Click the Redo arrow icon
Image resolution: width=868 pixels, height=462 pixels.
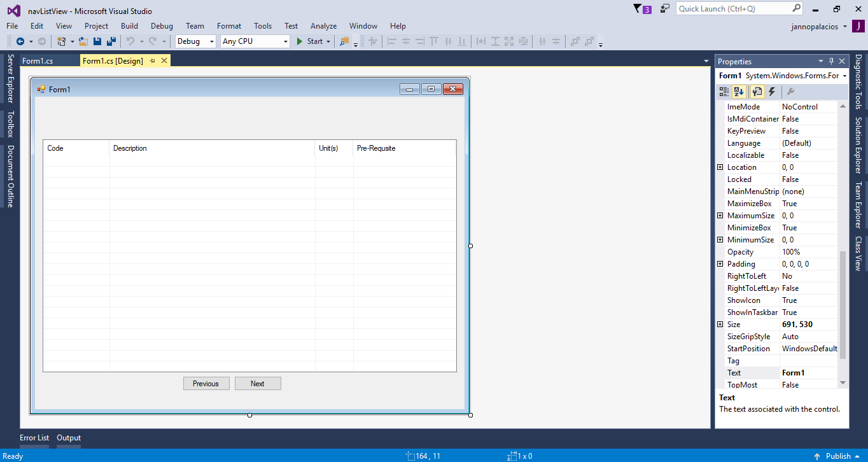pyautogui.click(x=153, y=41)
